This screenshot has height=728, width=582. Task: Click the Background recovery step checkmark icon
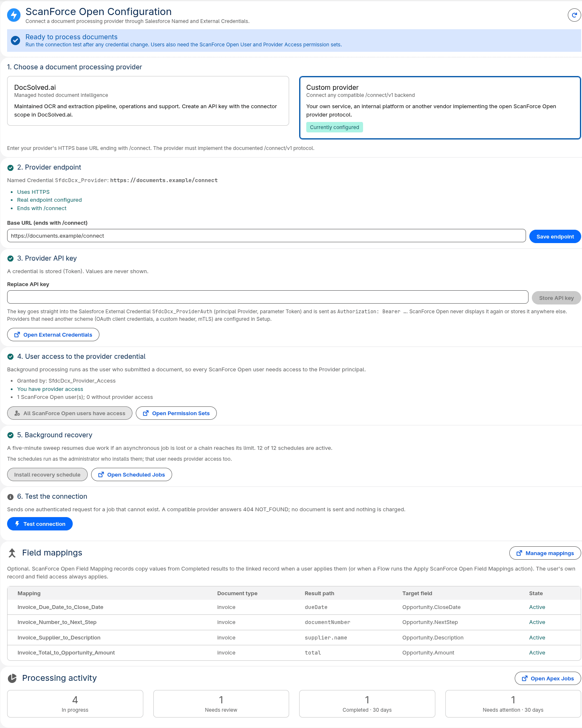point(10,435)
